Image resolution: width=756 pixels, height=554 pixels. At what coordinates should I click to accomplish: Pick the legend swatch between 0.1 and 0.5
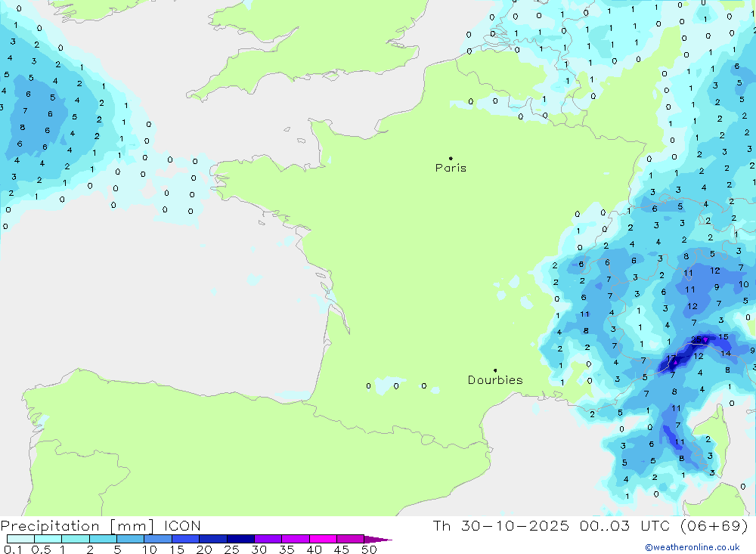(x=20, y=539)
